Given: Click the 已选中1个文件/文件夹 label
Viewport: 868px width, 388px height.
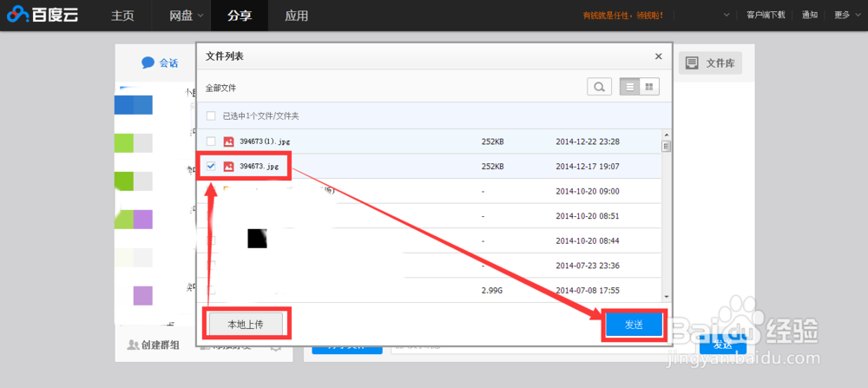Looking at the screenshot, I should [x=261, y=116].
